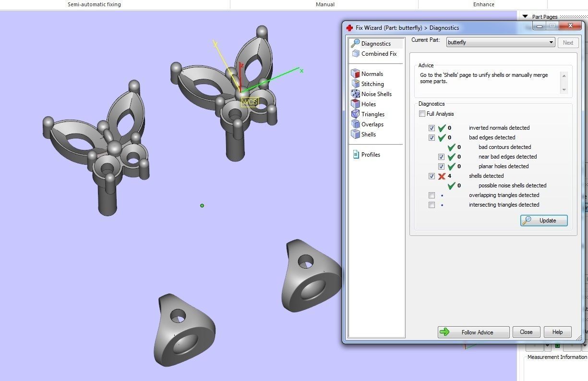This screenshot has height=381, width=588.
Task: Go to the Triangles page
Action: 368,114
